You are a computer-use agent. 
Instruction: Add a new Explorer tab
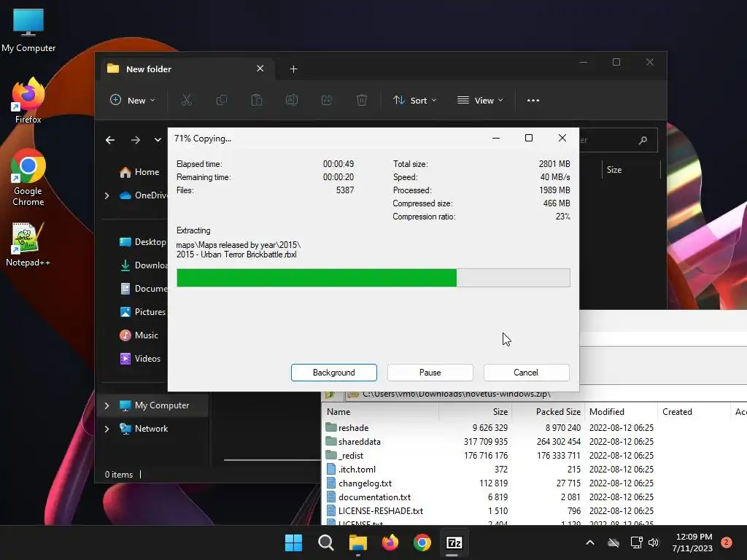[x=293, y=69]
